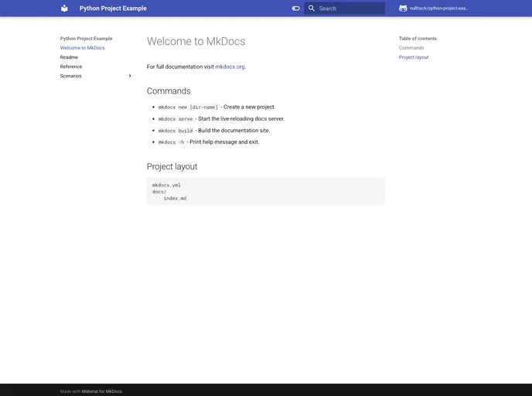Click the docs/ line in code block

159,192
